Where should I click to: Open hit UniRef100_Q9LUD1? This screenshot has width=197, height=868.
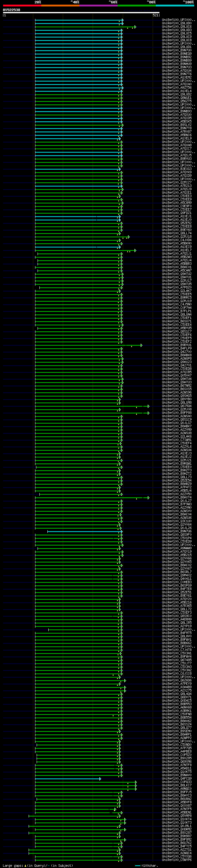pyautogui.click(x=177, y=47)
